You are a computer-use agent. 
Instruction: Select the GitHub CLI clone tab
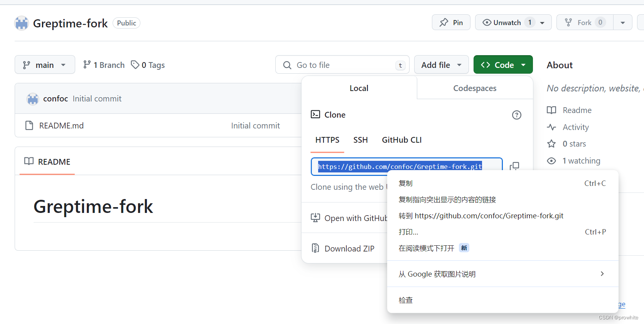point(402,140)
